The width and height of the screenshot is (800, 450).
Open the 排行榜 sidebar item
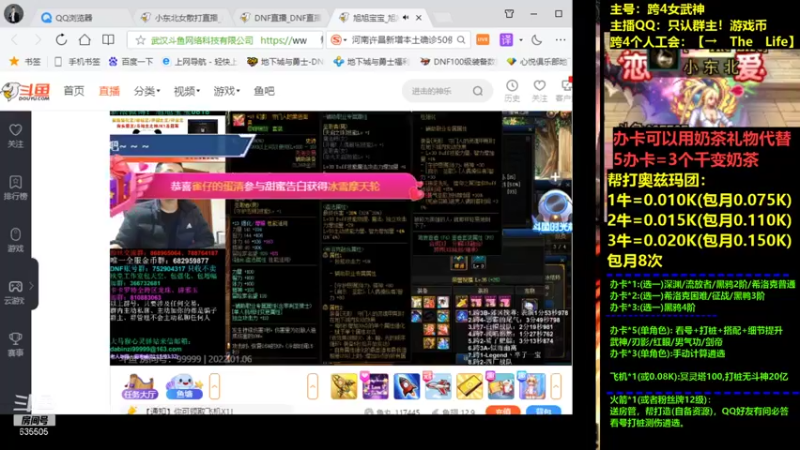point(16,188)
